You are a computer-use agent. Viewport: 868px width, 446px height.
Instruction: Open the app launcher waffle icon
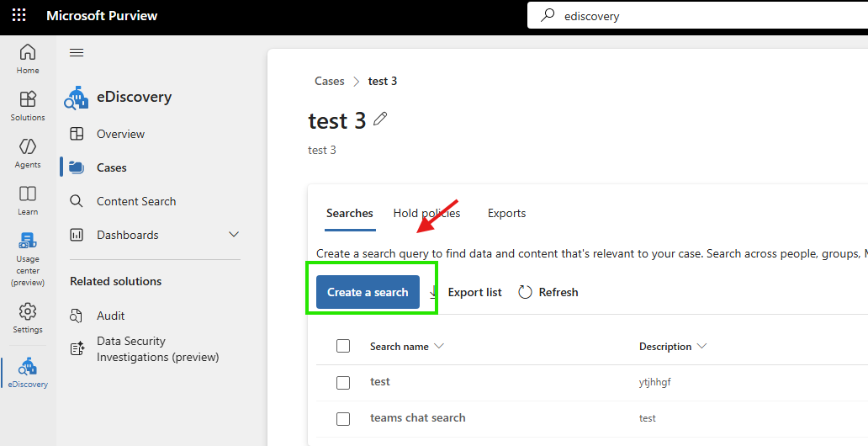pos(19,15)
